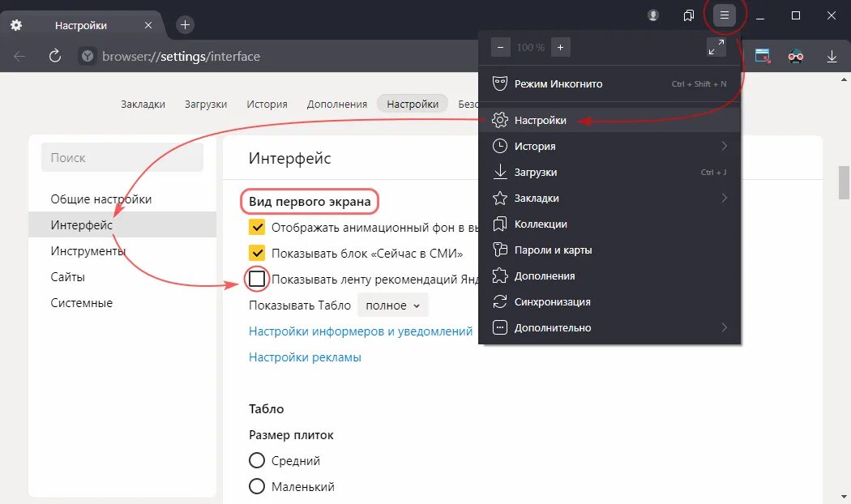
Task: Click the incognito glasses extension icon
Action: (x=796, y=56)
